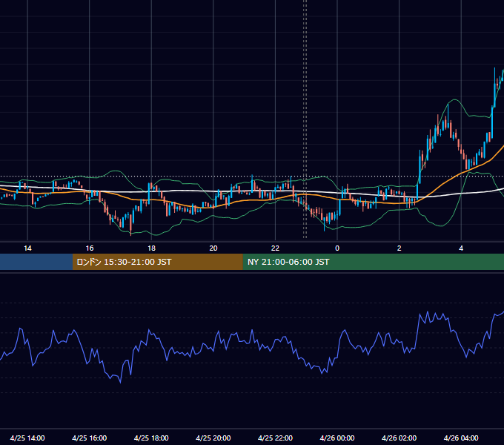Click the NY 21:00-06:00 JST session bar

click(x=373, y=262)
